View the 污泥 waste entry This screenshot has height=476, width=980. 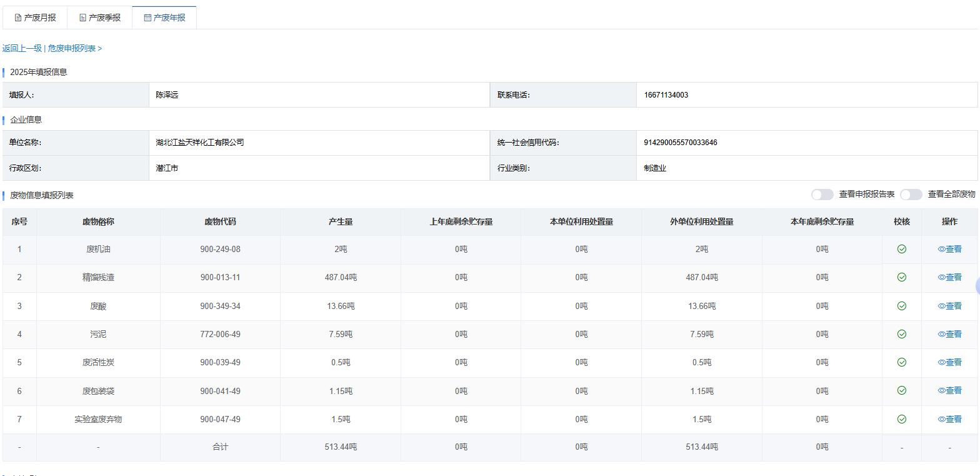[949, 334]
